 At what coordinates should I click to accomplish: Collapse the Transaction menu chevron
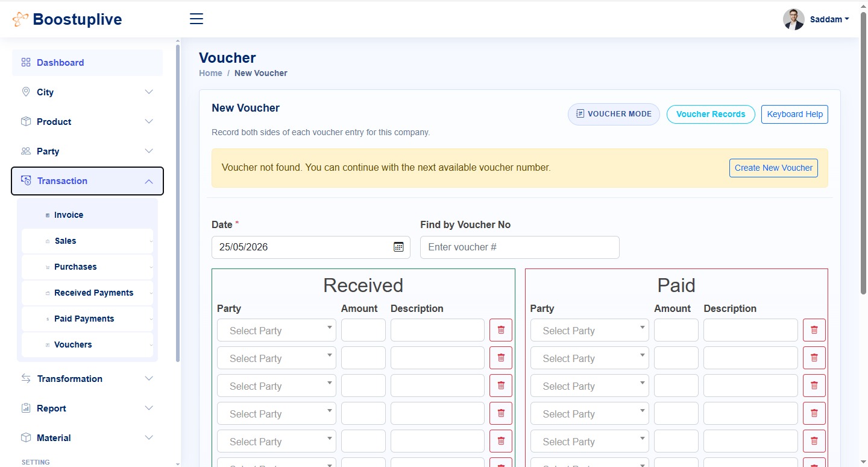pos(149,181)
